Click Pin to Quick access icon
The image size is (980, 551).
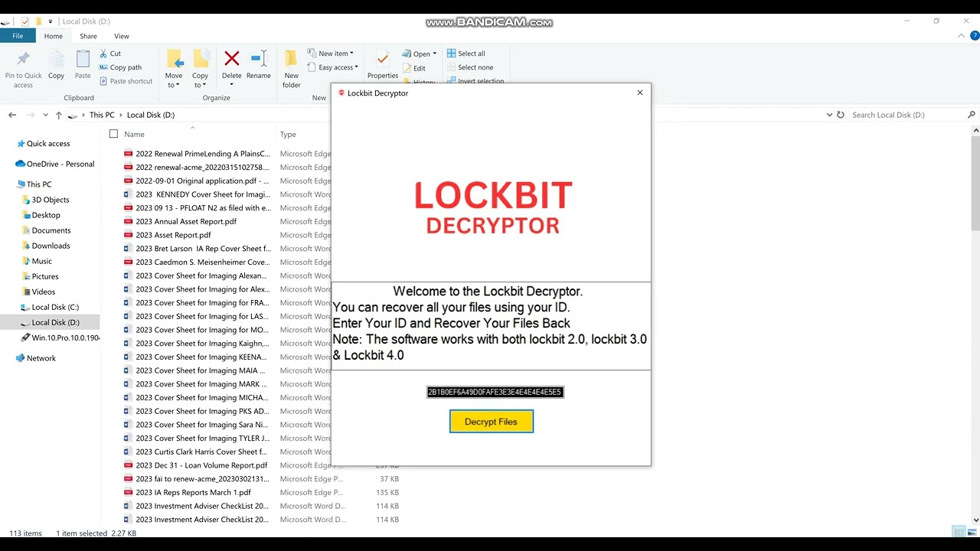23,60
